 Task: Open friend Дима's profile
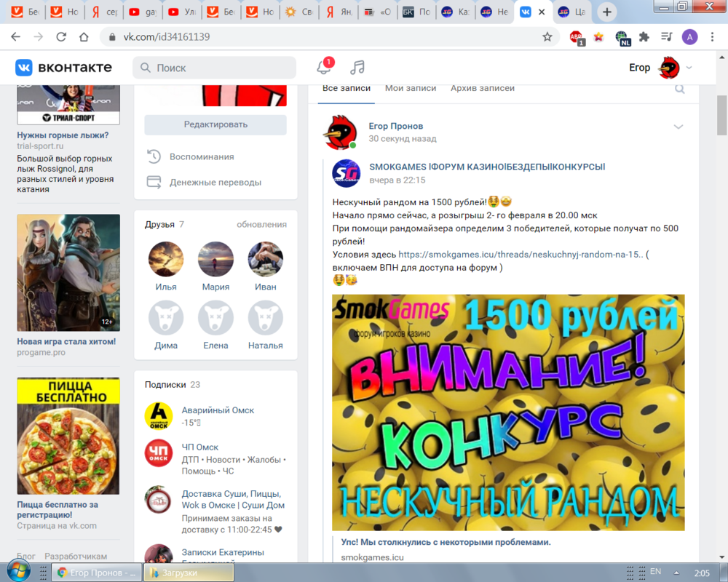166,317
